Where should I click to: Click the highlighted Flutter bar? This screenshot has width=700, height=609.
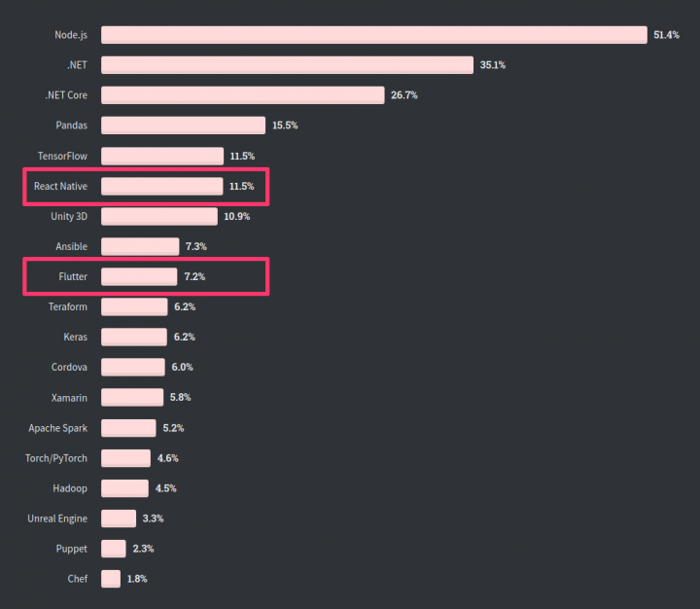click(x=139, y=276)
